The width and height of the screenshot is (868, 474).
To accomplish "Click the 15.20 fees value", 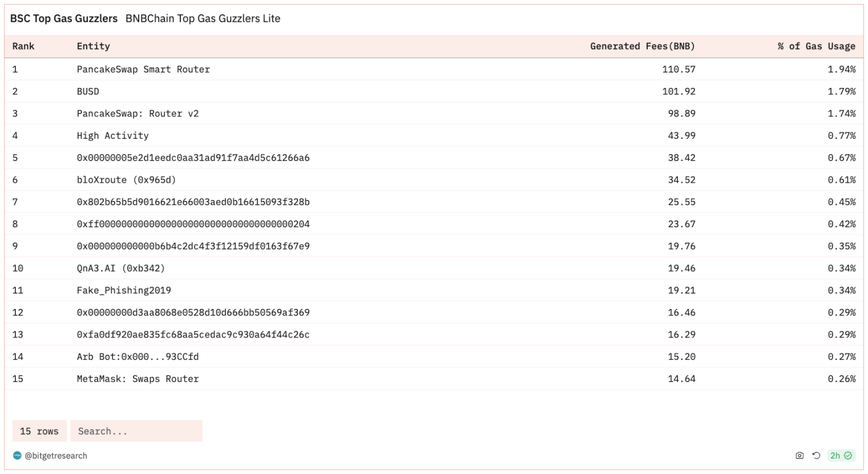I will pyautogui.click(x=682, y=356).
